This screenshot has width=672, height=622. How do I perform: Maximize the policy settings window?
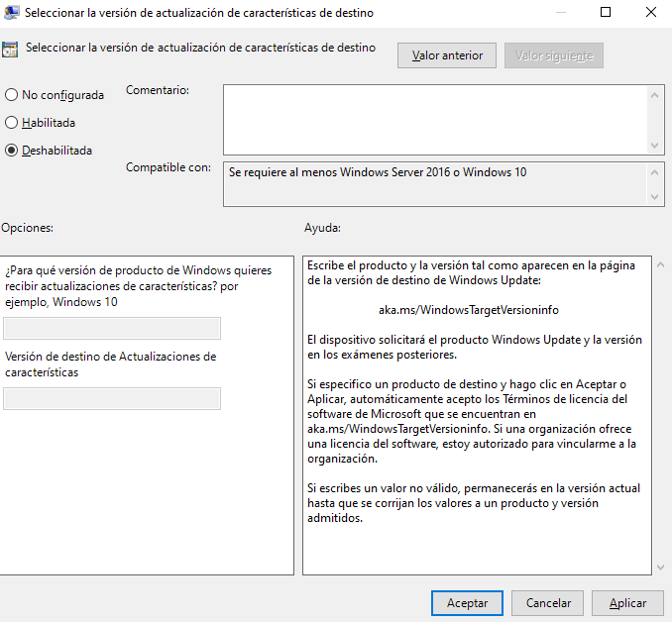tap(606, 13)
